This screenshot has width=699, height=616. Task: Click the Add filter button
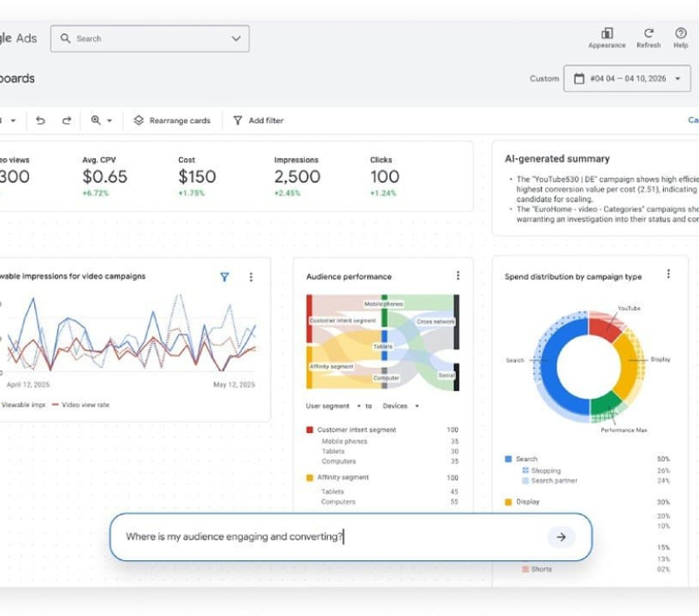[259, 121]
